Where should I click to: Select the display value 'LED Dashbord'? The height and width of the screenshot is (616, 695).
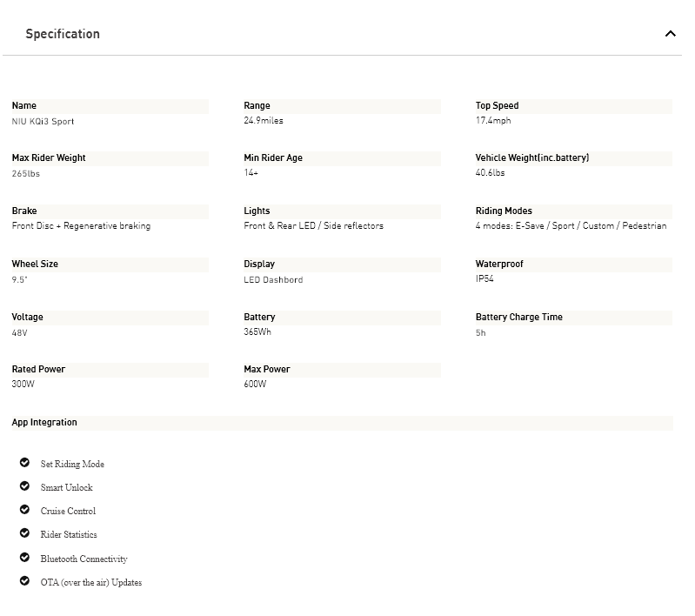[x=273, y=280]
